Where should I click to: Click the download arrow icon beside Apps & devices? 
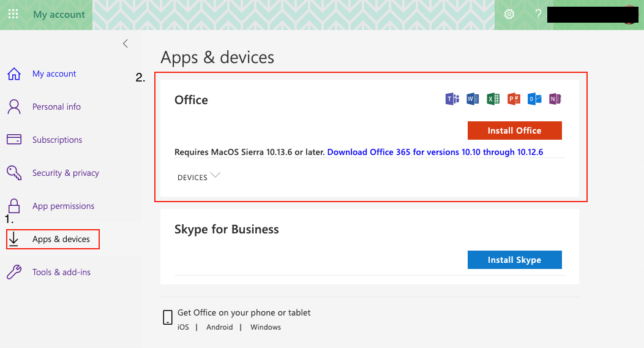pos(13,239)
